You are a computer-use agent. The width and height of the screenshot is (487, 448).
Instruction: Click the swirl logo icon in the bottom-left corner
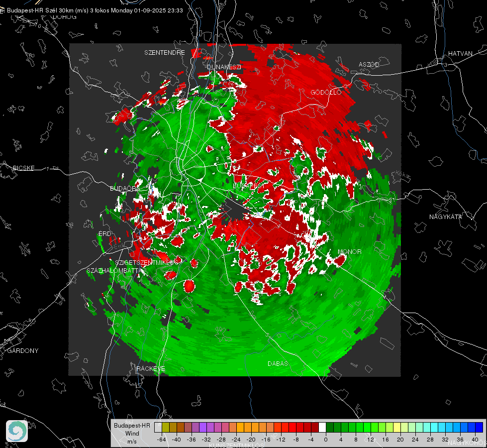tap(17, 431)
